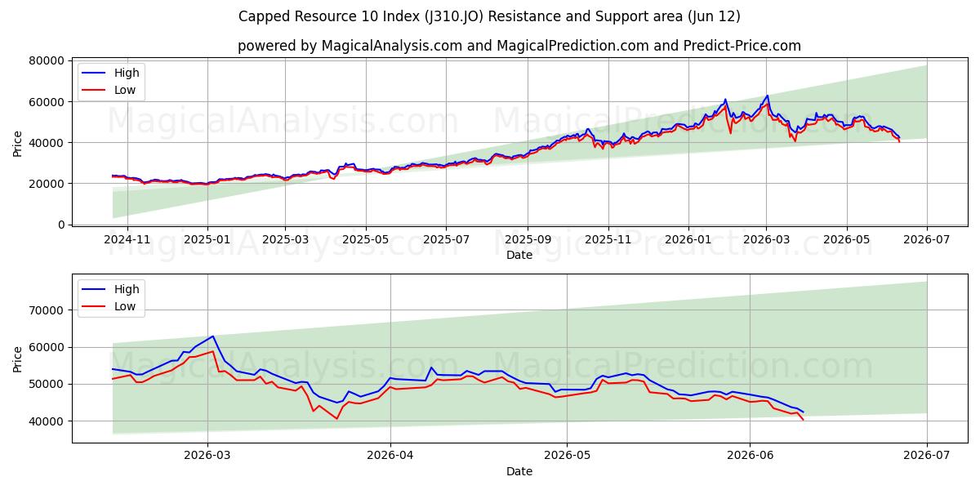The height and width of the screenshot is (490, 980).
Task: Click the '2025-09' date tick label
Action: click(x=527, y=240)
